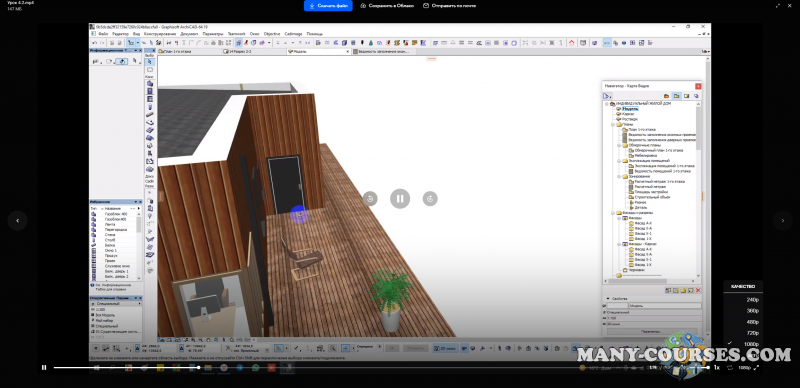Image resolution: width=800 pixels, height=388 pixels.
Task: Select 240p video quality
Action: click(752, 300)
